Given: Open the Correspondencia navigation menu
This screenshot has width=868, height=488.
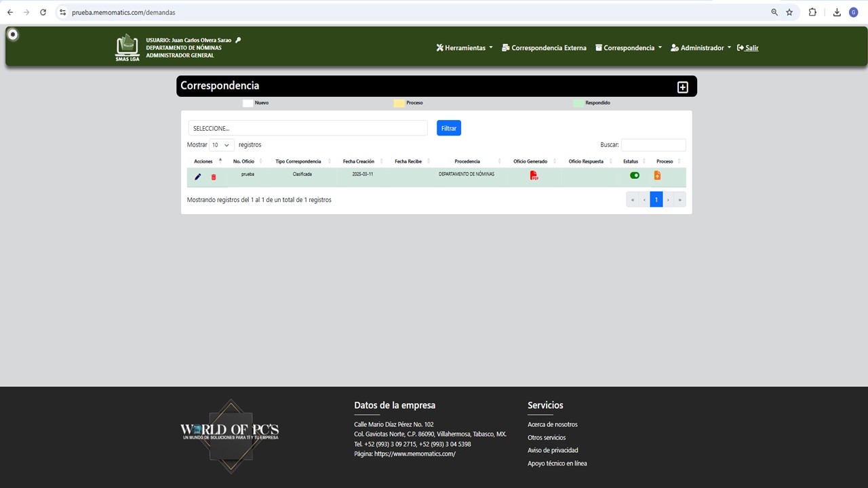Looking at the screenshot, I should coord(629,48).
